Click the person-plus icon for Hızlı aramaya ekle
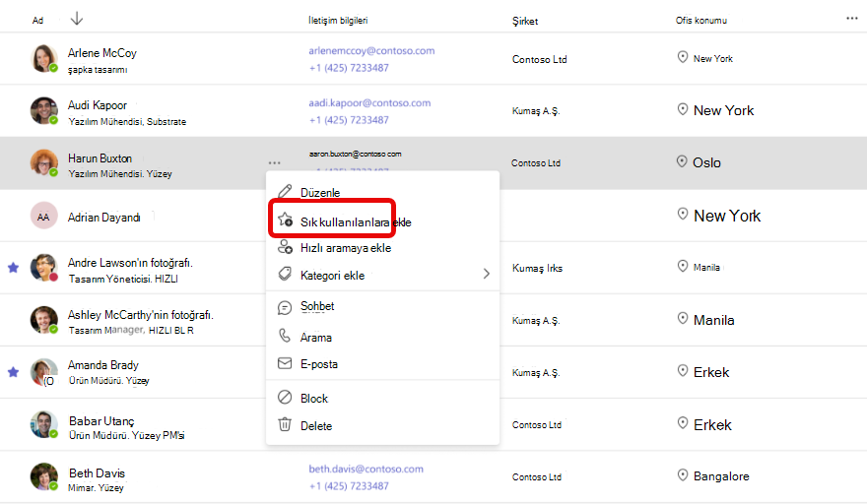 pos(285,246)
